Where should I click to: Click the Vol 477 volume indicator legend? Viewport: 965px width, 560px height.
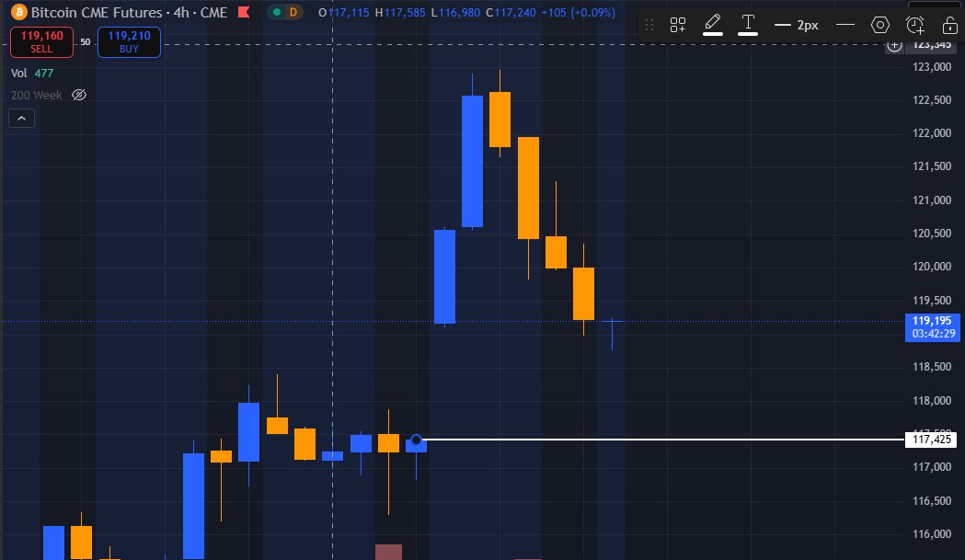(32, 74)
